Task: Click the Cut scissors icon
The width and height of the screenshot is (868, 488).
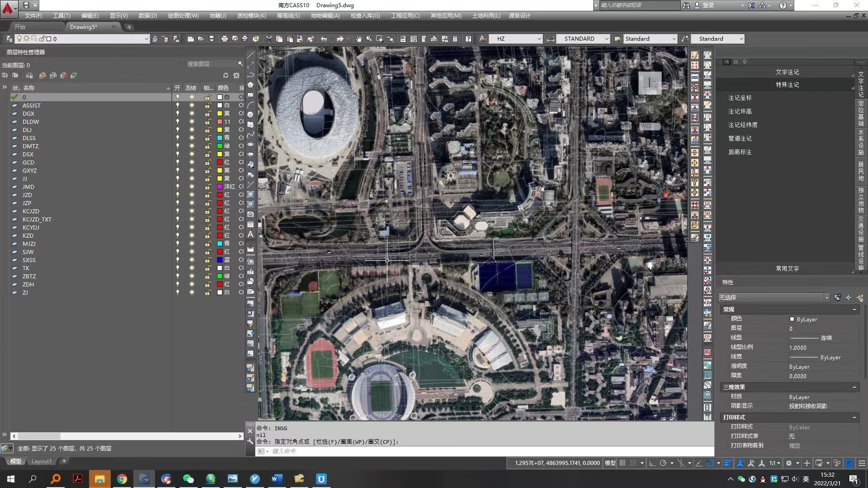Action: coord(269,39)
